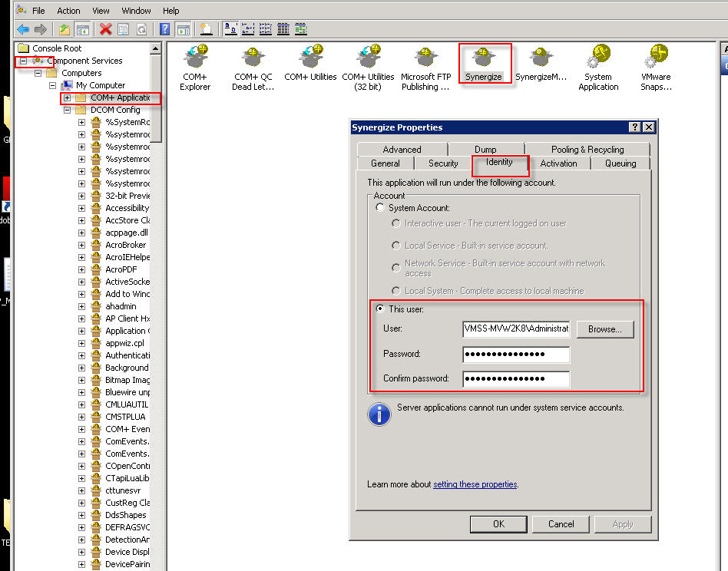Click the User name input field
The image size is (728, 571).
coord(516,329)
